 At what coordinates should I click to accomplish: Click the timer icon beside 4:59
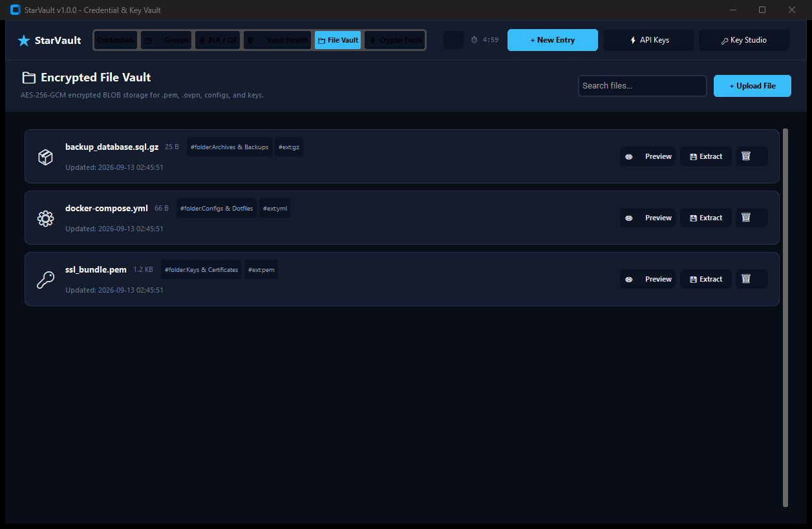[x=474, y=40]
